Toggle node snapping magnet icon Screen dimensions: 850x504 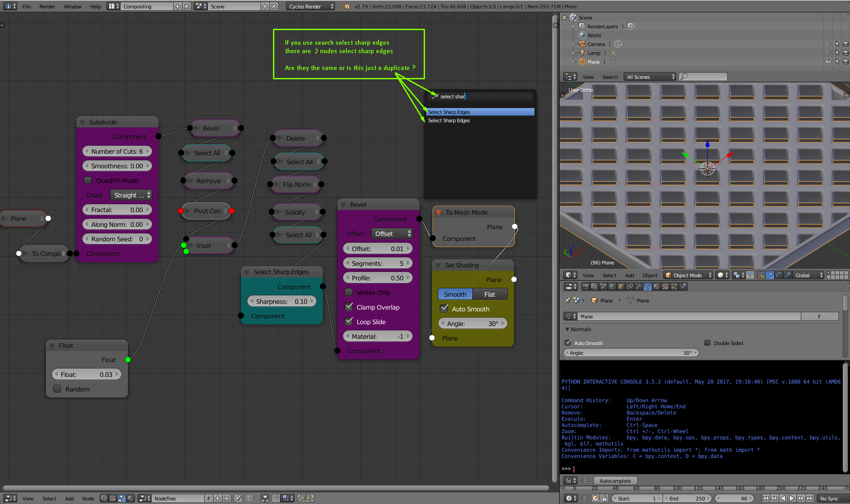point(276,498)
